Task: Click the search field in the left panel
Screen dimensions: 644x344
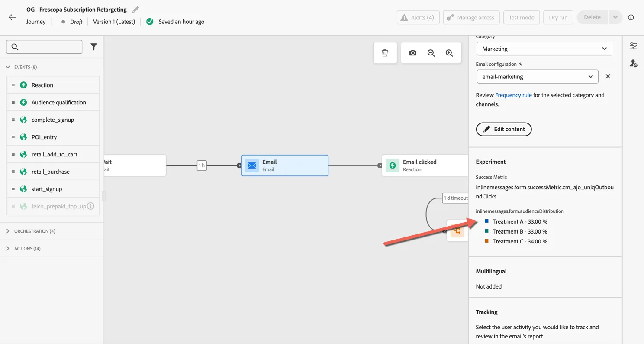Action: [44, 47]
